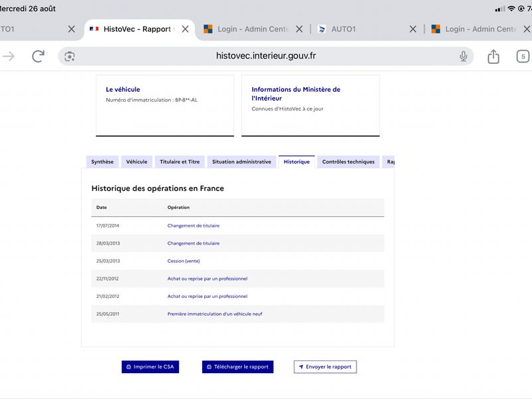Open the Situation administrative tab

(x=241, y=162)
